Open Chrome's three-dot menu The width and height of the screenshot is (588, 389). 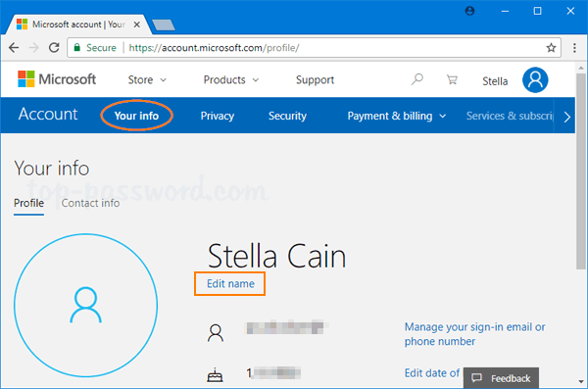coord(574,48)
